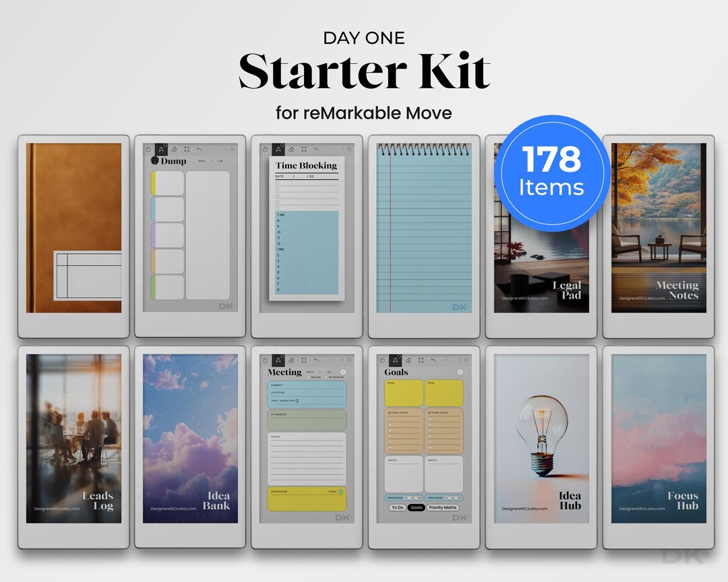Viewport: 728px width, 582px height.
Task: Undo on the Goals page toolbar
Action: tap(433, 360)
